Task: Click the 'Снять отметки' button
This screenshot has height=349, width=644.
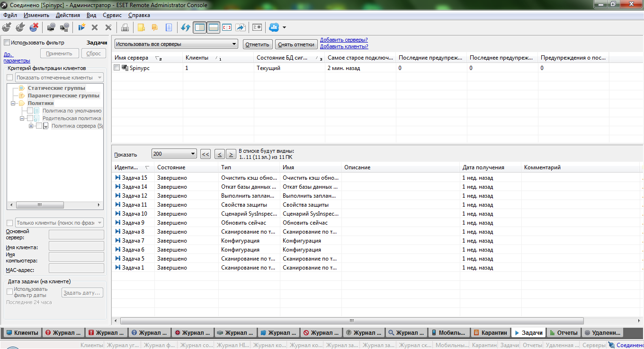Action: coord(296,44)
